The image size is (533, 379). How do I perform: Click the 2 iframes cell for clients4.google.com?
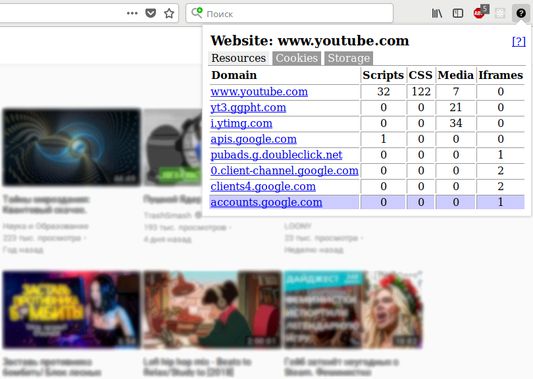[x=500, y=187]
